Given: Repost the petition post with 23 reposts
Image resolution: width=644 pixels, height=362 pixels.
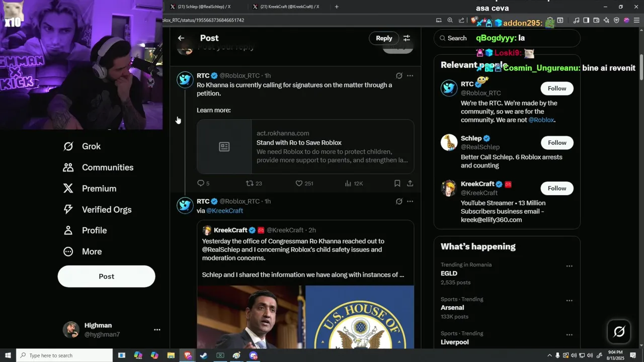Looking at the screenshot, I should pyautogui.click(x=254, y=184).
